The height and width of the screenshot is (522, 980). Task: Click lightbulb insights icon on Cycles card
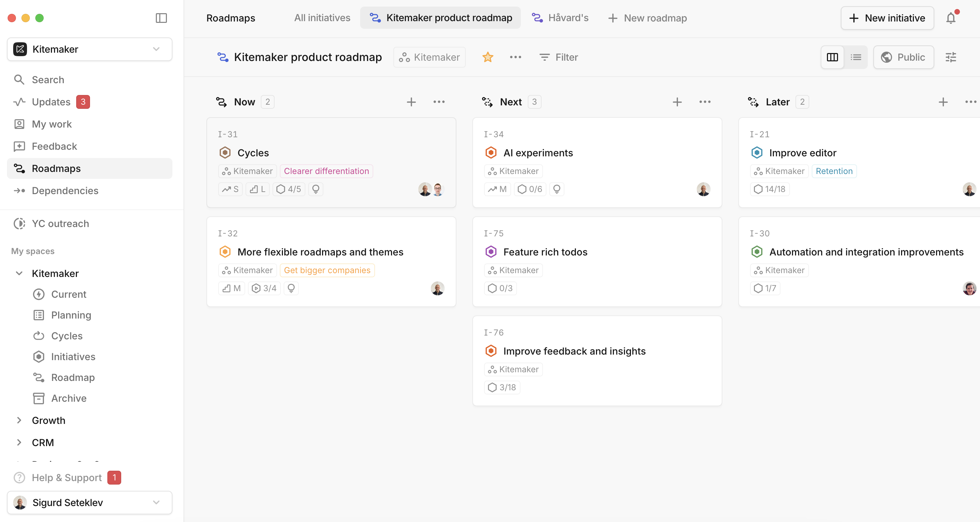(x=315, y=189)
